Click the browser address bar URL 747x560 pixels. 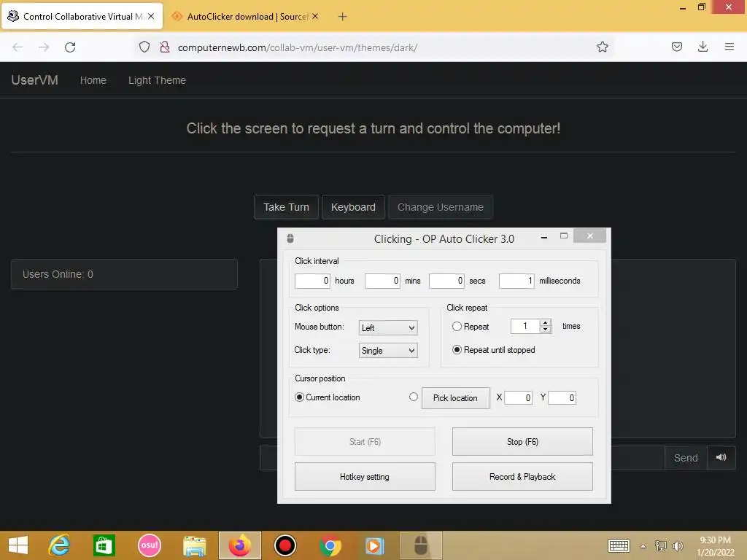(x=298, y=47)
